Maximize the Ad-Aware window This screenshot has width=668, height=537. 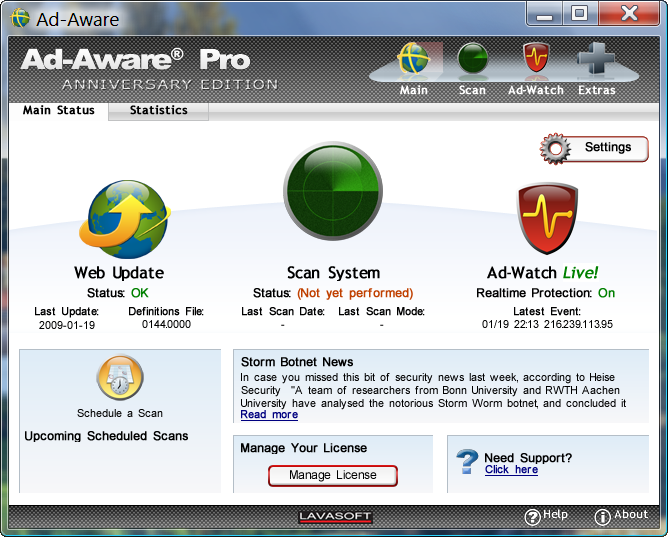(x=579, y=14)
